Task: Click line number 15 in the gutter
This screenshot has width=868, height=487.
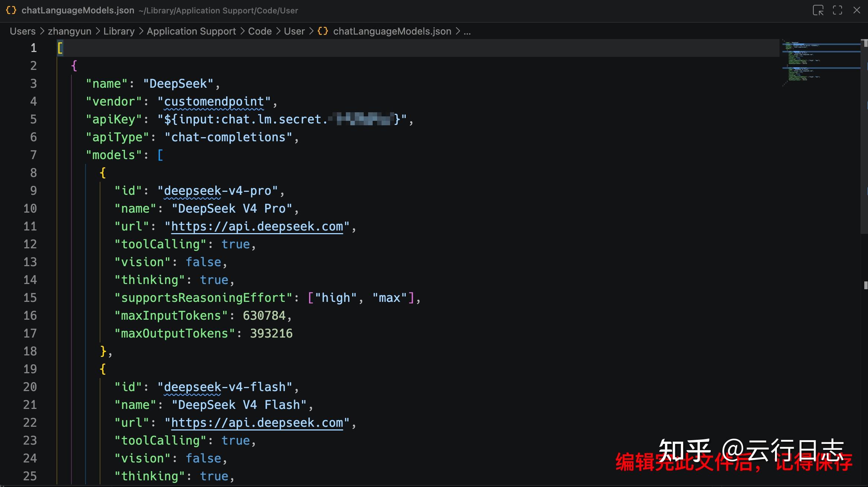Action: pos(30,298)
